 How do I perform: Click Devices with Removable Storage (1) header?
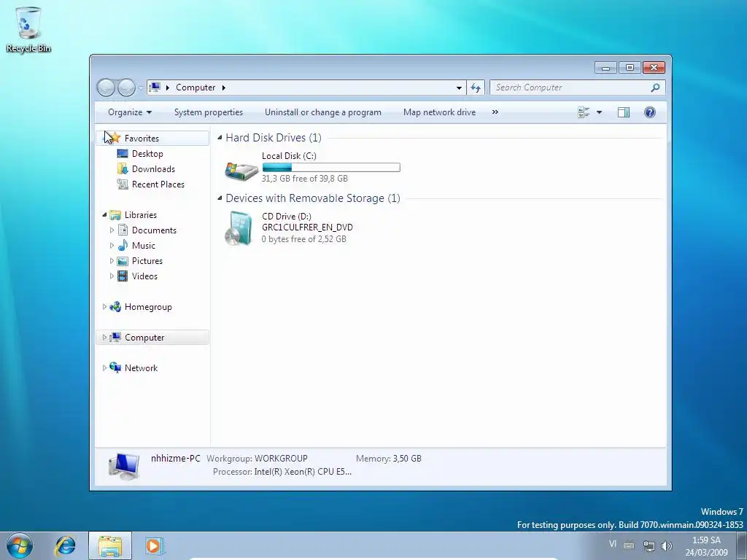[x=312, y=198]
